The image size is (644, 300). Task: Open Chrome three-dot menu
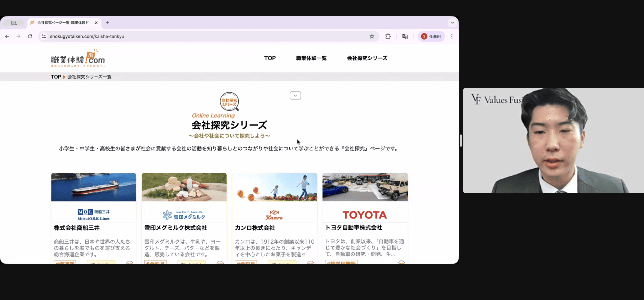click(452, 36)
